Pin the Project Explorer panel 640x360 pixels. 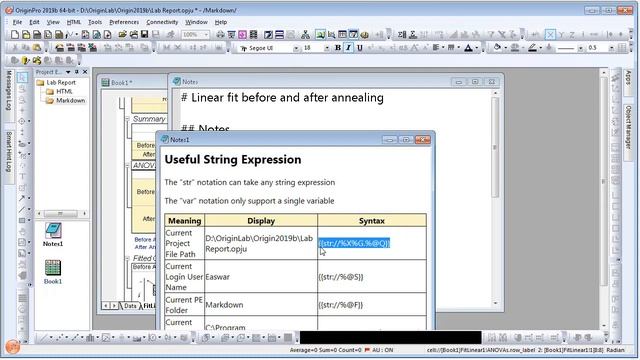click(76, 72)
